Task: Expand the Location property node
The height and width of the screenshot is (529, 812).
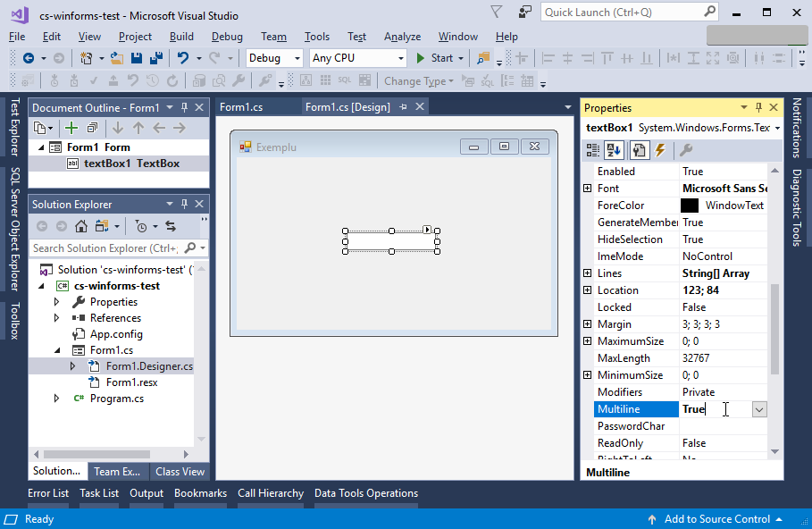Action: click(587, 290)
